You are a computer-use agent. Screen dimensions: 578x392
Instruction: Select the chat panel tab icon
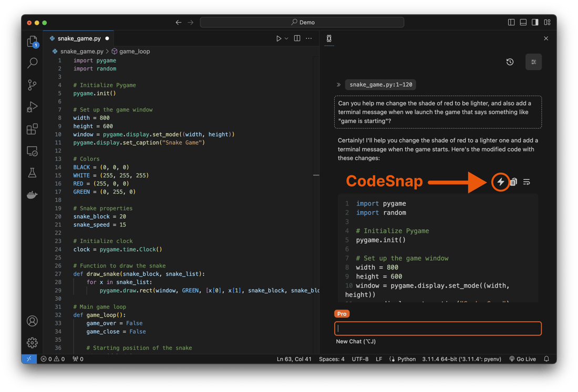point(329,38)
